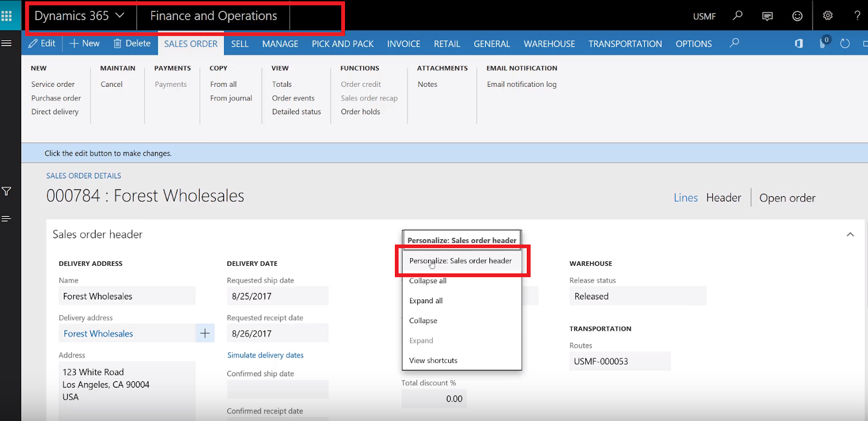Click Purchase order under NEW

[x=56, y=98]
